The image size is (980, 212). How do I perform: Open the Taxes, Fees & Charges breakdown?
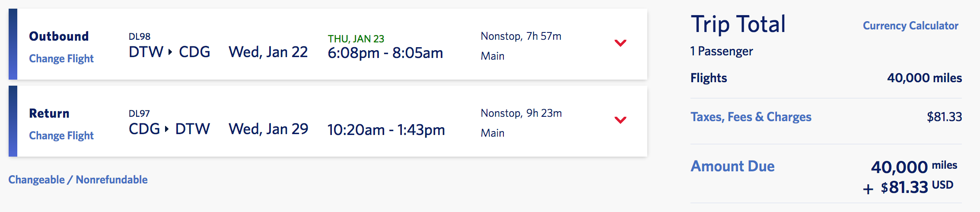(x=751, y=117)
